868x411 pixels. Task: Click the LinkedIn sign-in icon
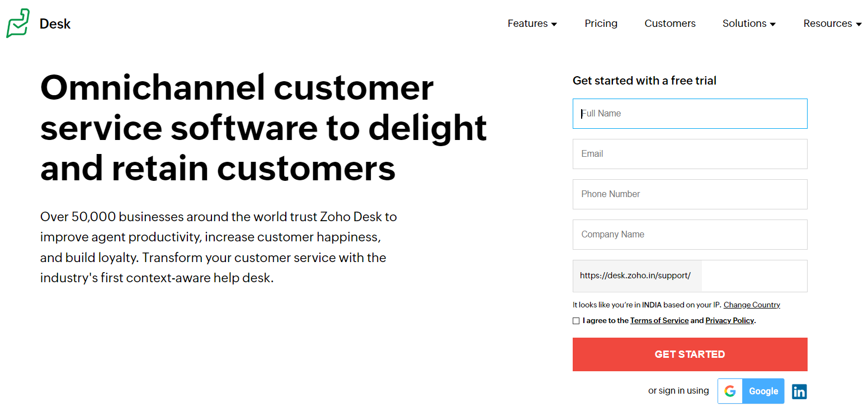pyautogui.click(x=799, y=391)
